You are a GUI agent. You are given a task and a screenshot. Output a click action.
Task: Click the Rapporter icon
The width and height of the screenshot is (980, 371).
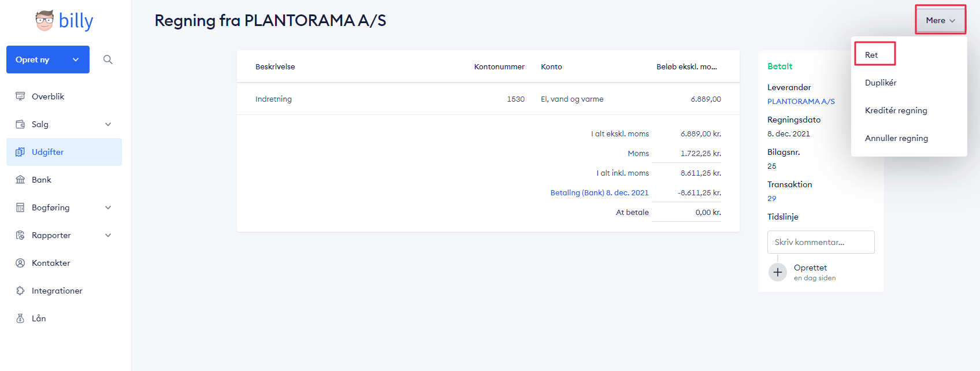point(20,235)
